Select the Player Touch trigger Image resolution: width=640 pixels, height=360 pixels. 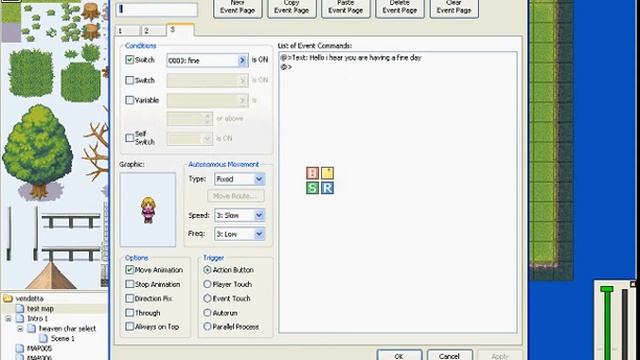tap(207, 284)
